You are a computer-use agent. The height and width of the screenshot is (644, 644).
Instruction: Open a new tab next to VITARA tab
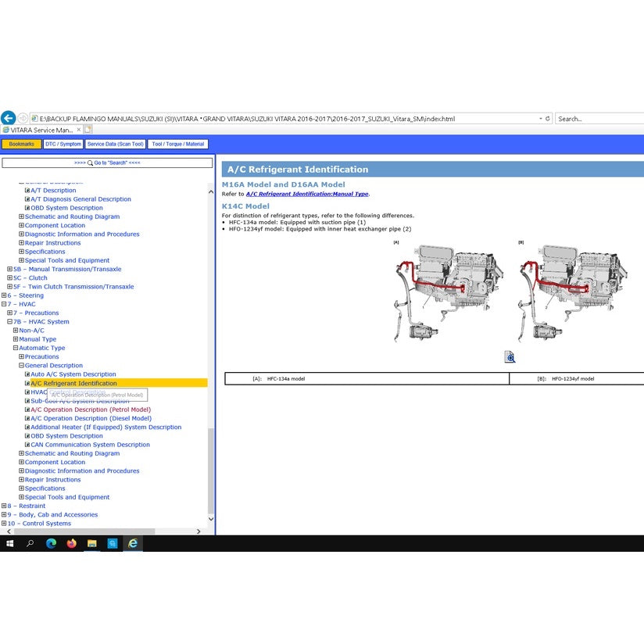[x=88, y=130]
